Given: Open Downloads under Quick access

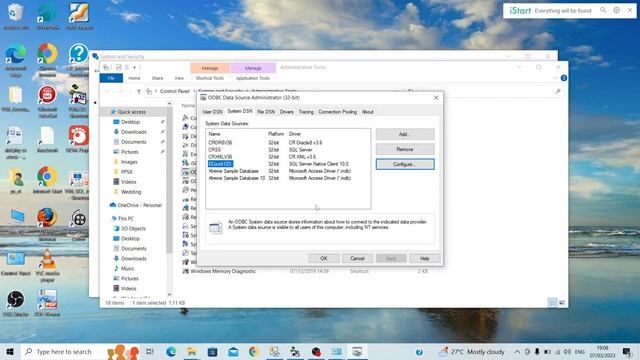Looking at the screenshot, I should (x=133, y=132).
